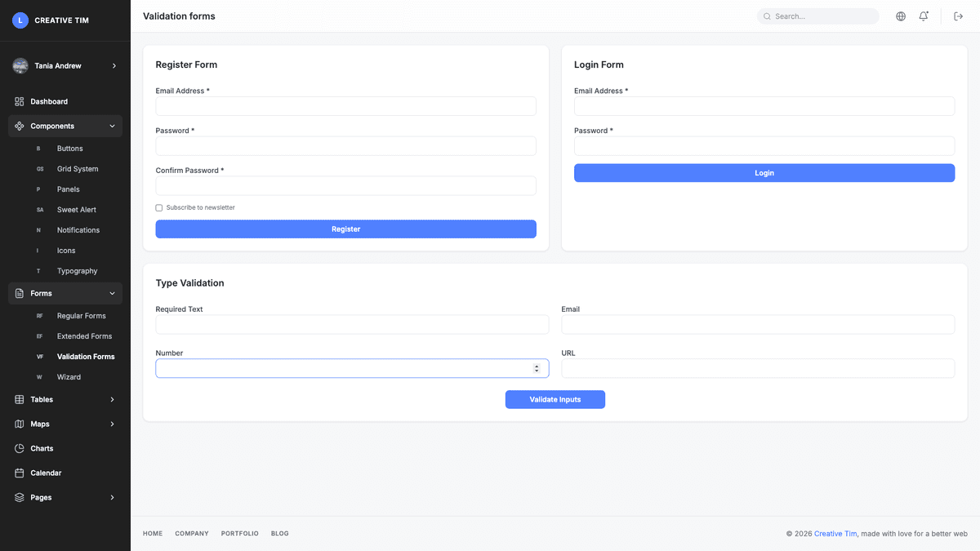Open the notifications bell icon

(x=924, y=16)
